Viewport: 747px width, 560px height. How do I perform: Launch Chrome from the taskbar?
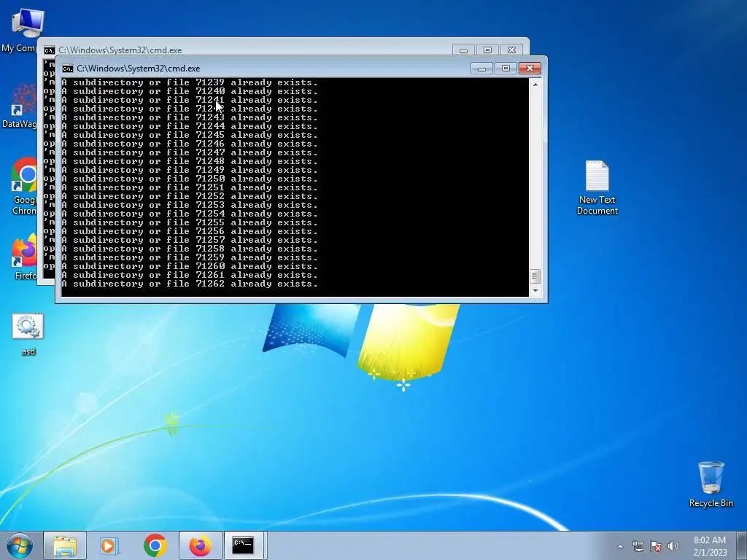coord(155,545)
